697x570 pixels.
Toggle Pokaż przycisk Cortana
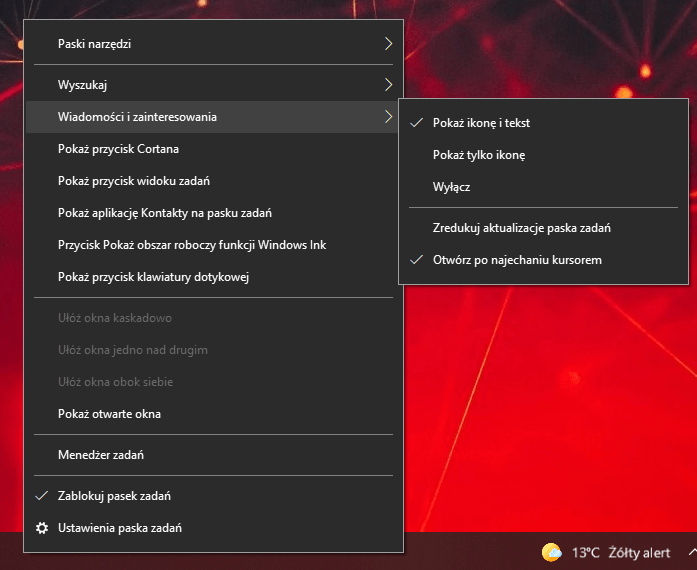(213, 149)
